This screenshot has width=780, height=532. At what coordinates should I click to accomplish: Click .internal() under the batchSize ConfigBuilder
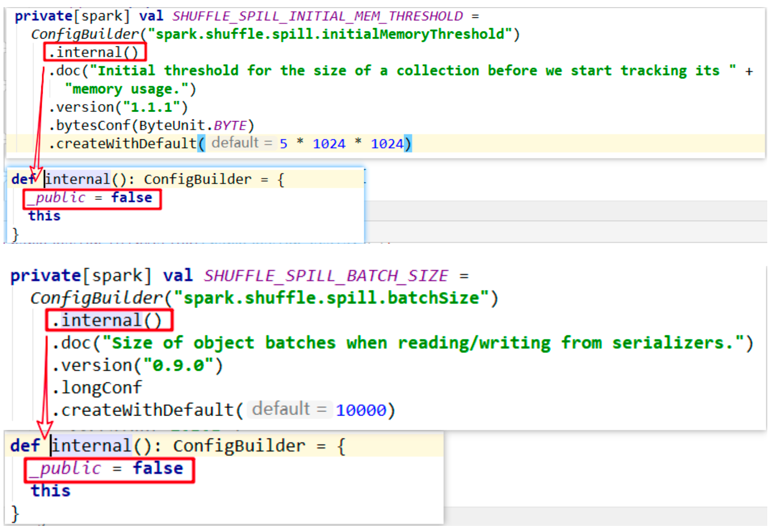pyautogui.click(x=109, y=320)
